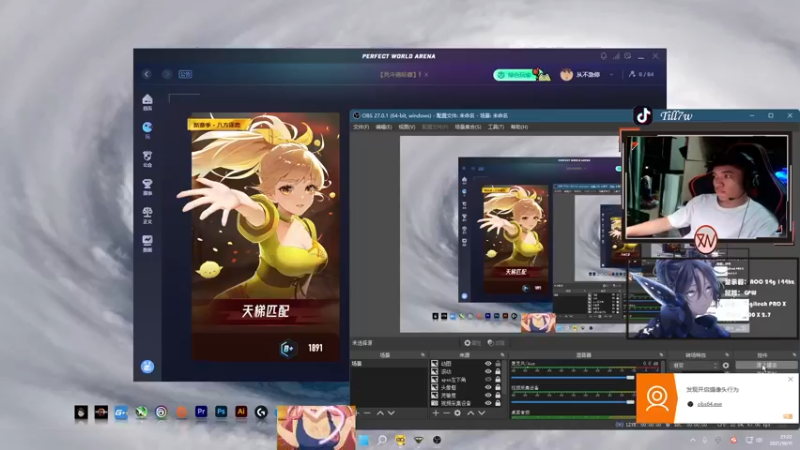Expand the user profile dropdown arrow
Image resolution: width=800 pixels, height=450 pixels.
click(611, 74)
